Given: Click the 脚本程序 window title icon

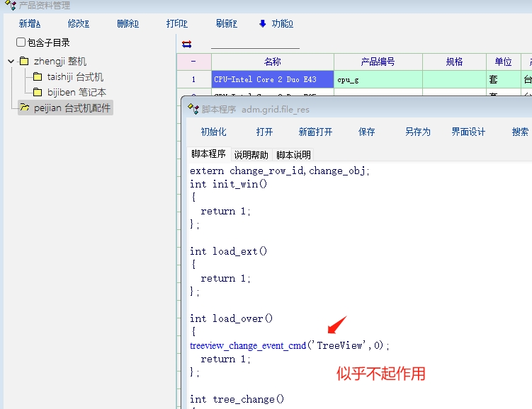Looking at the screenshot, I should [193, 109].
